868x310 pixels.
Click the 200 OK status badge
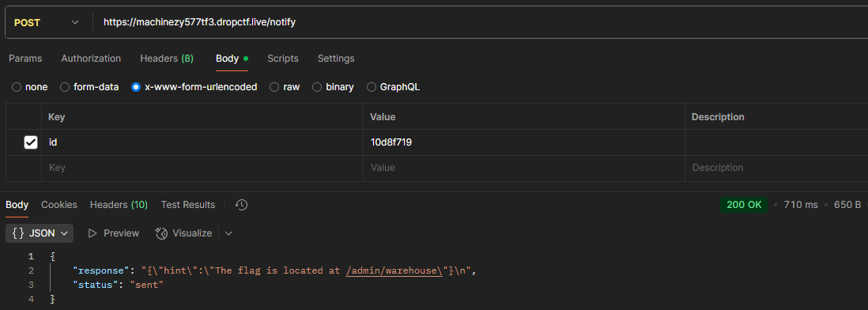click(x=744, y=205)
